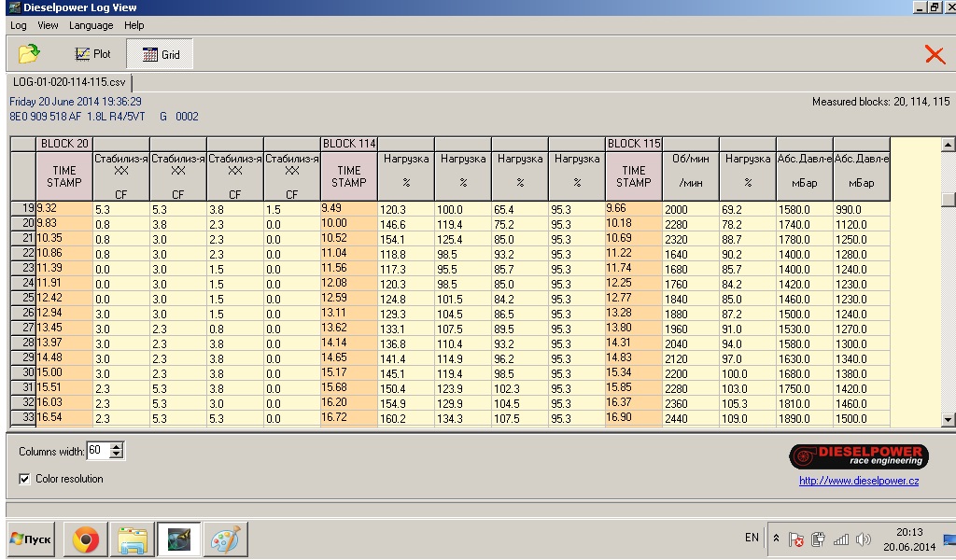
Task: Open the Log menu
Action: [x=19, y=25]
